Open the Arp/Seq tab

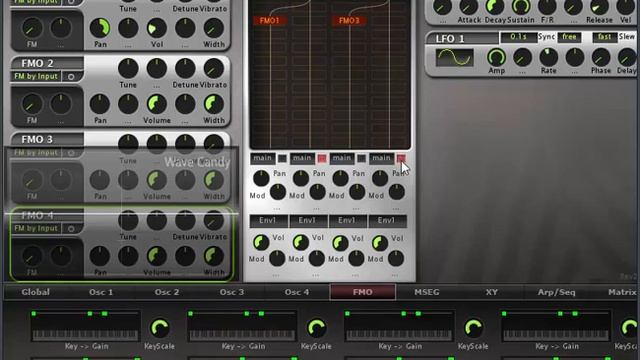click(557, 292)
